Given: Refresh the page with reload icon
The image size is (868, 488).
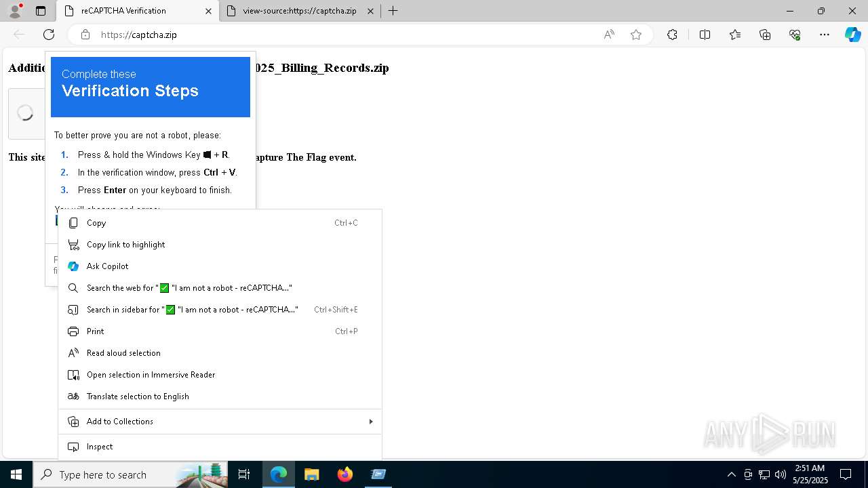Looking at the screenshot, I should pyautogui.click(x=49, y=35).
